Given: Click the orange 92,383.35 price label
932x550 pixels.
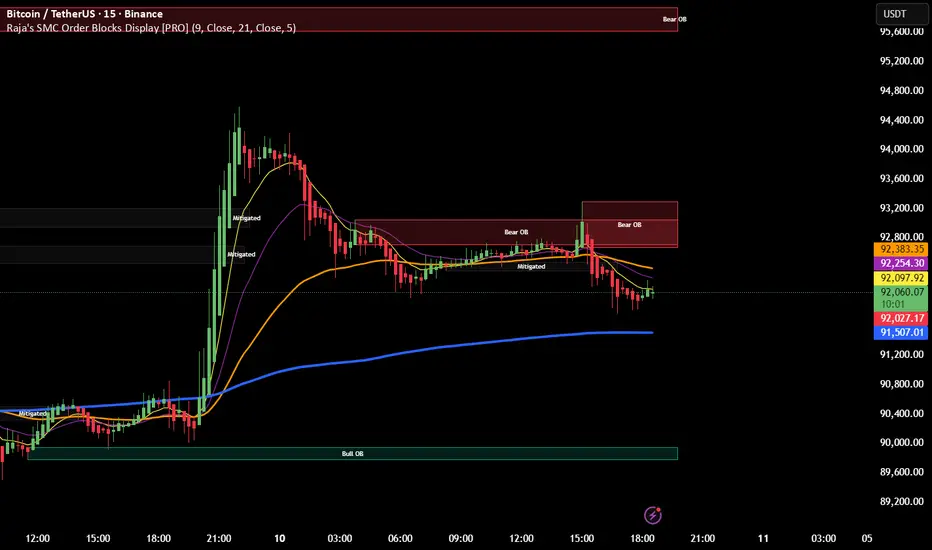Looking at the screenshot, I should 901,250.
